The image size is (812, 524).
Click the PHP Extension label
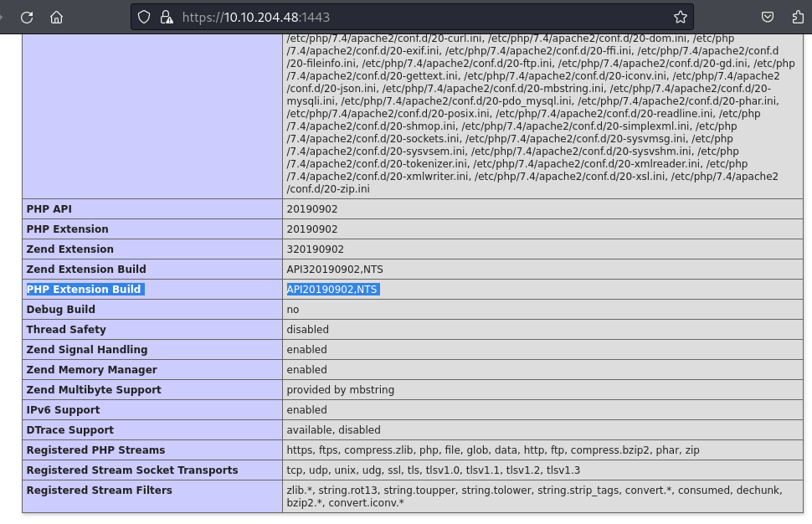(67, 229)
